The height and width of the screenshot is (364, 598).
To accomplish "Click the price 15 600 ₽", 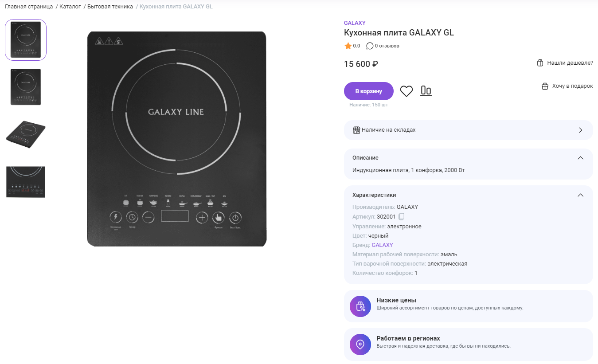I will point(361,64).
